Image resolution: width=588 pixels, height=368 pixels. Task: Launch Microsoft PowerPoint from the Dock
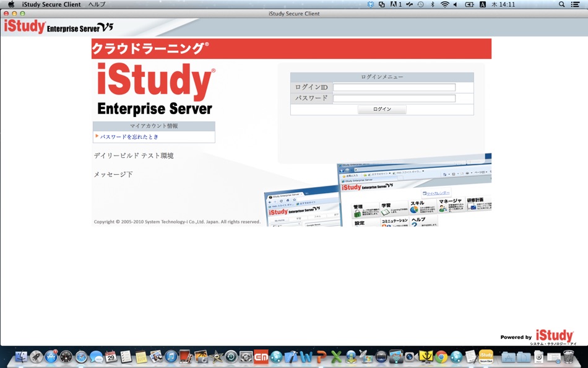point(321,357)
